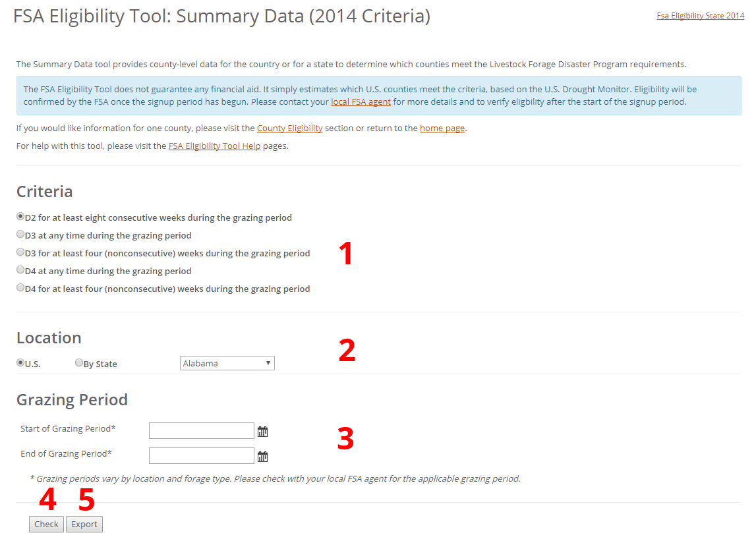Open the FSA Eligibility Tool Help pages
756x543 pixels.
[x=214, y=146]
